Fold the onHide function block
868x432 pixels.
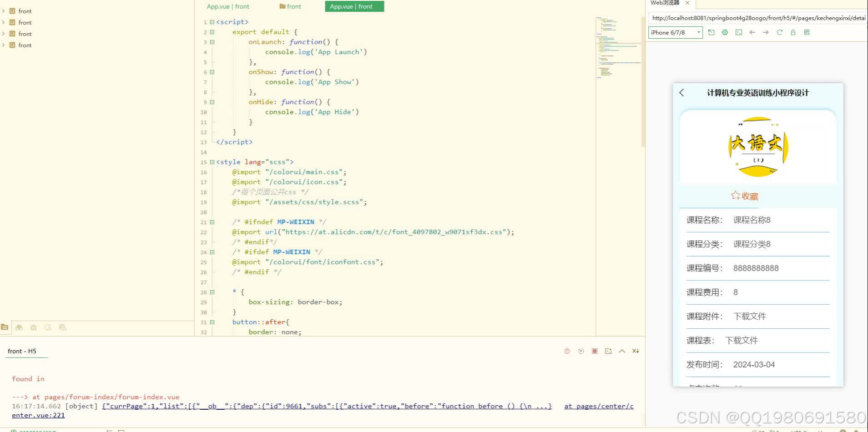[x=212, y=102]
